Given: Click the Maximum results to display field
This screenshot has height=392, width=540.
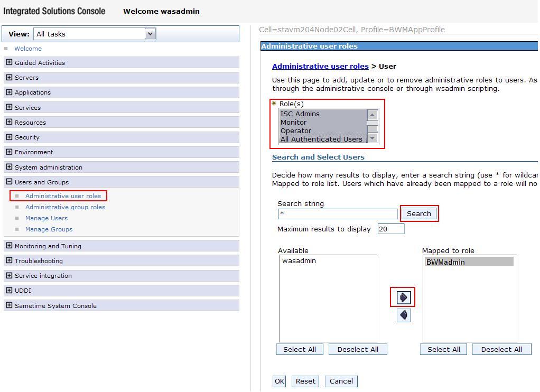Looking at the screenshot, I should pos(391,229).
